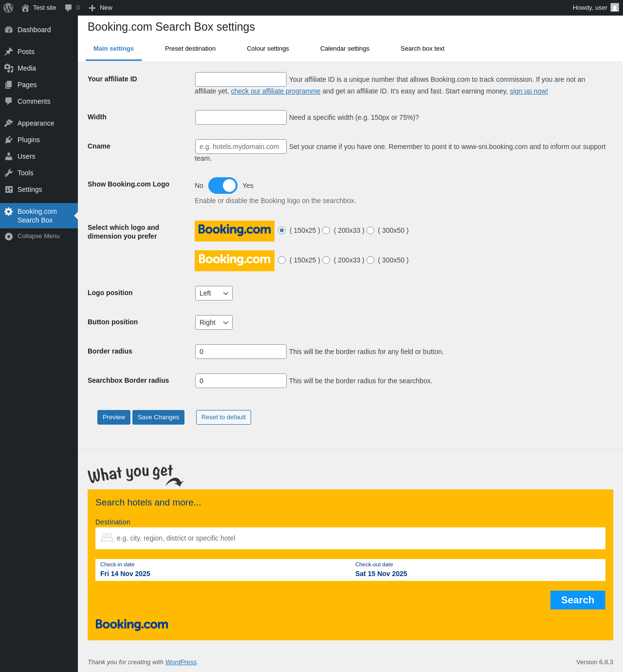Open the user avatar icon
623x672 pixels.
[x=615, y=7]
